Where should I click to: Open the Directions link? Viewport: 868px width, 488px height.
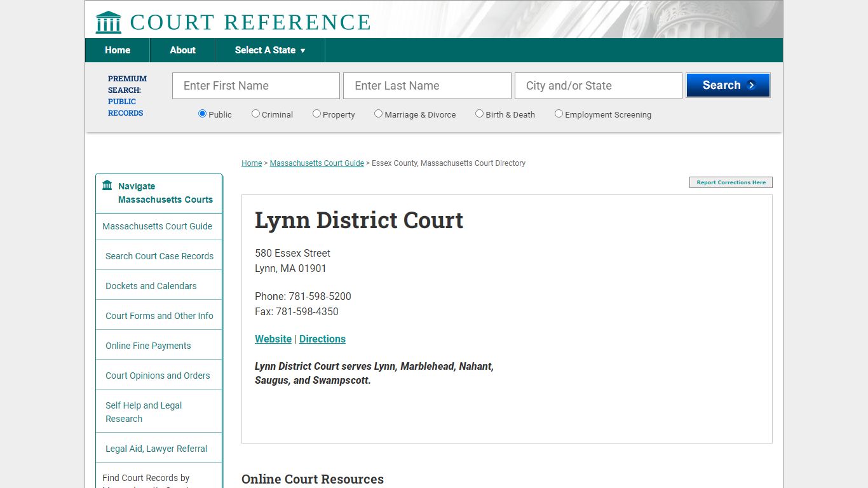pyautogui.click(x=322, y=339)
